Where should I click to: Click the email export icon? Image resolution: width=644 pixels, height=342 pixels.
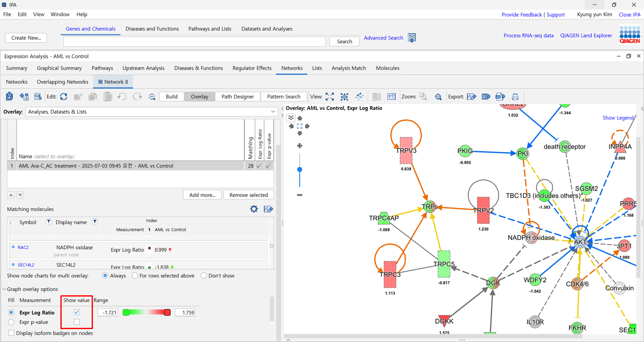coord(500,96)
